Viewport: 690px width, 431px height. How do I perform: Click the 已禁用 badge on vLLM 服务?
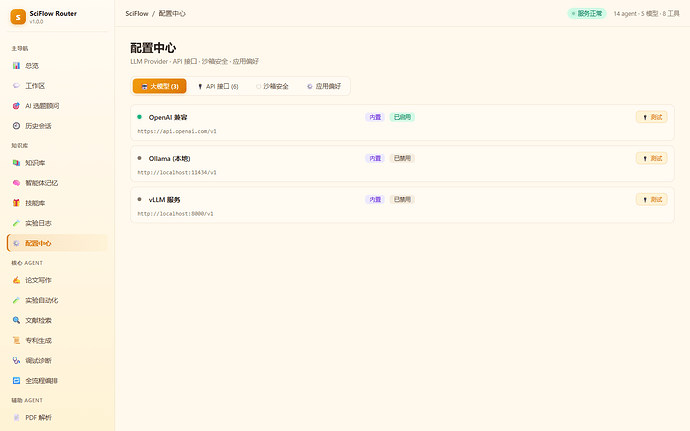[x=402, y=199]
